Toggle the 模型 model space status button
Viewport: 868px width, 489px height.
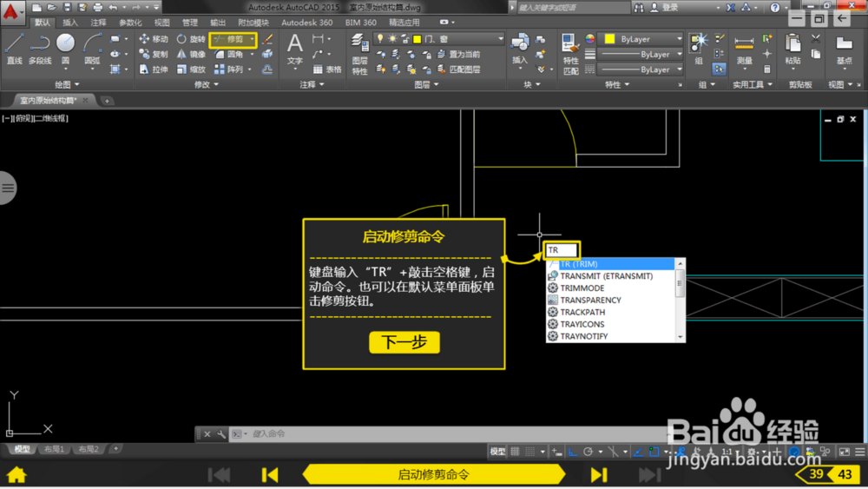tap(497, 452)
